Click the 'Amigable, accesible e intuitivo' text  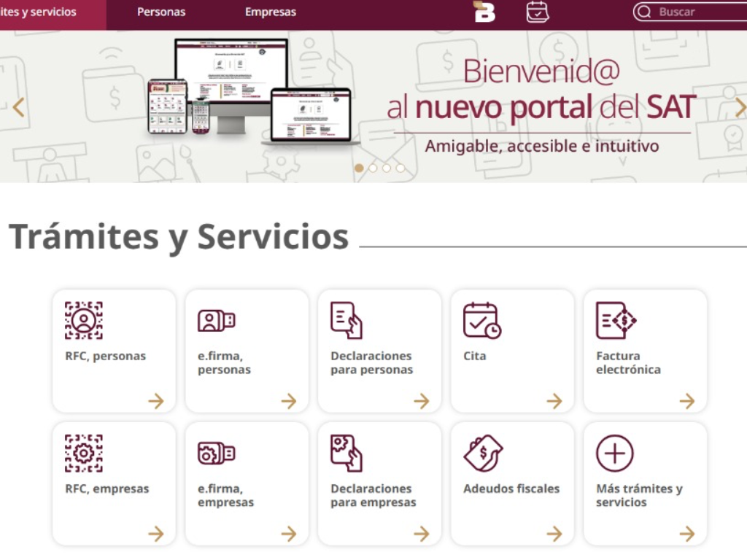(542, 146)
